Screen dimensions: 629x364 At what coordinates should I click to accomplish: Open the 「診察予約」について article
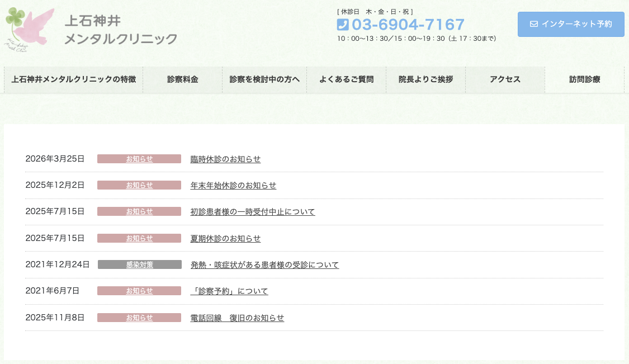click(x=229, y=291)
